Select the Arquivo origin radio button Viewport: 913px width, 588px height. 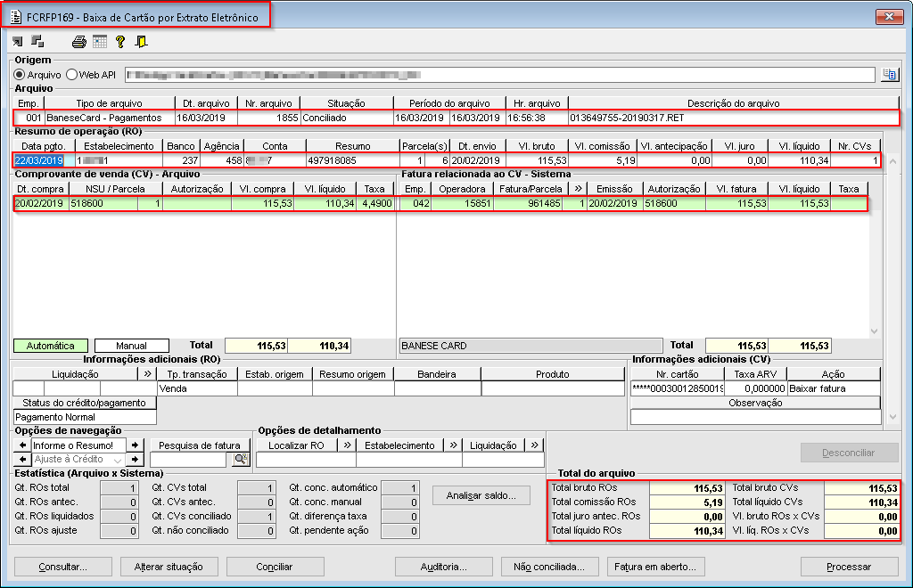click(x=20, y=75)
